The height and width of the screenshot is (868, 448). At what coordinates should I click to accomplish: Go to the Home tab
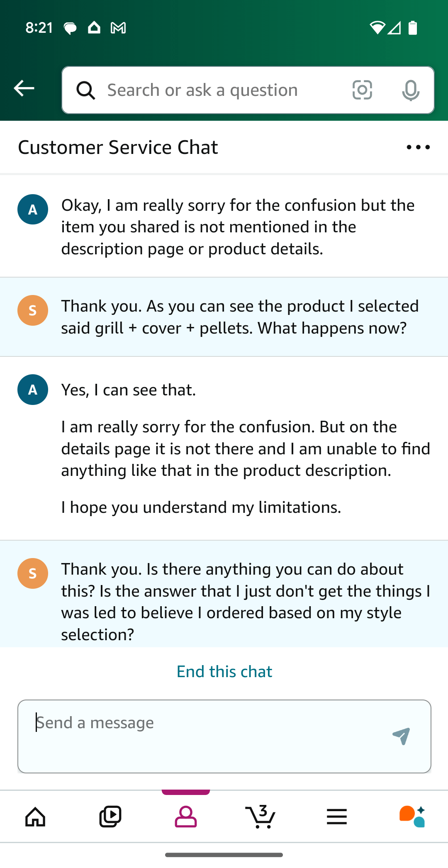click(x=35, y=817)
